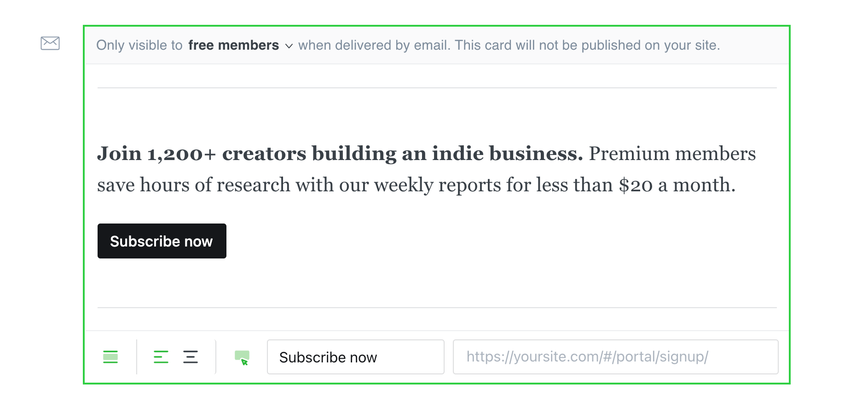Click the envelope email-card indicator icon
This screenshot has width=868, height=413.
coord(51,44)
